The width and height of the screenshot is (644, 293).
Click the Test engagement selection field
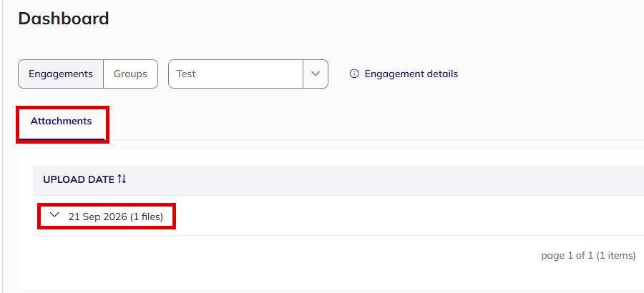(x=235, y=74)
